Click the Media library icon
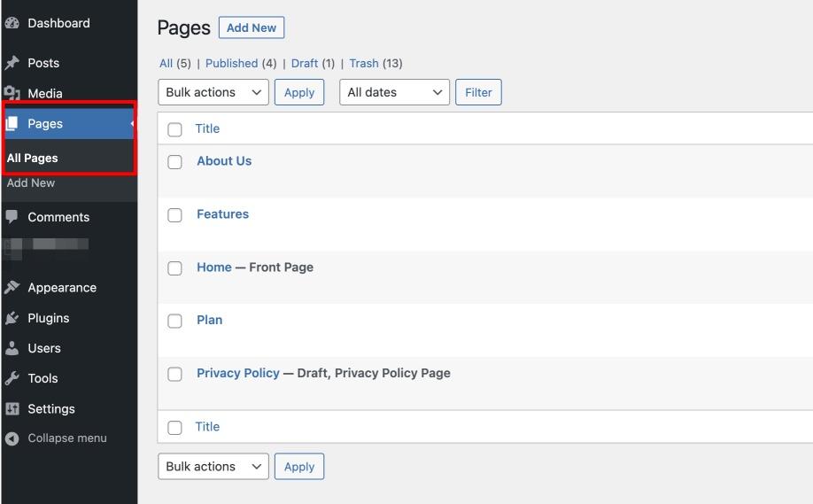Image resolution: width=813 pixels, height=504 pixels. (12, 93)
